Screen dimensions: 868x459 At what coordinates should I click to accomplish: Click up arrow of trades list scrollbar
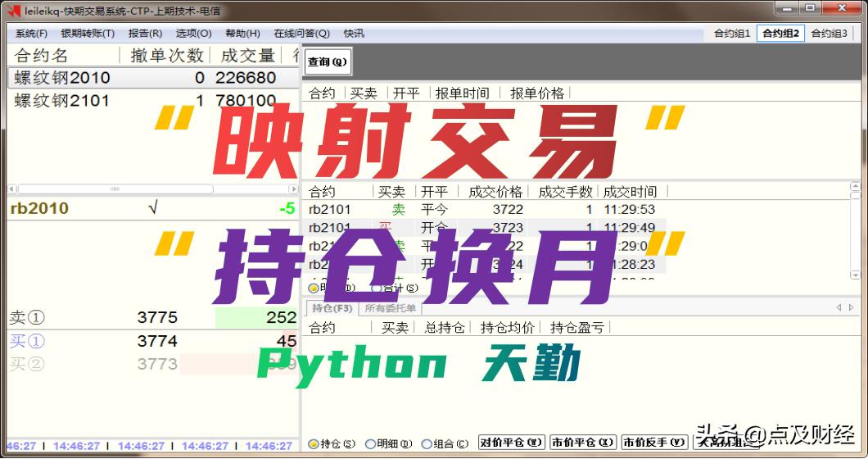click(855, 186)
